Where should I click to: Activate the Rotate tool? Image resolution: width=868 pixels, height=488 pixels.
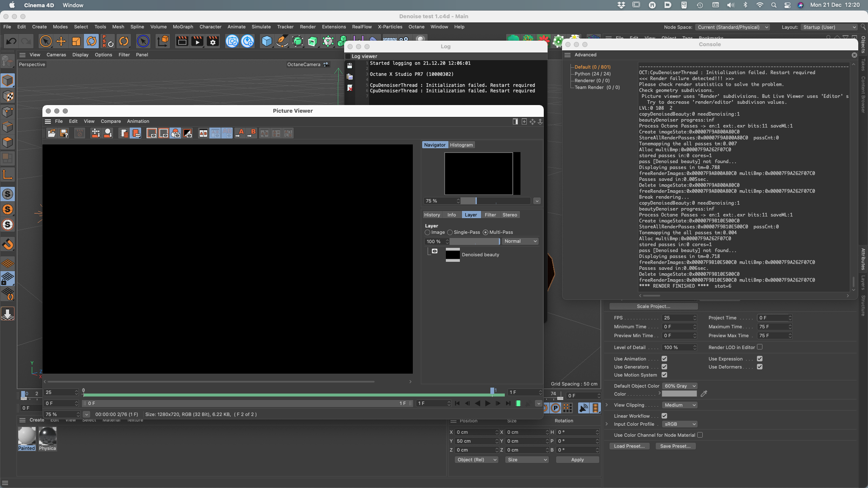click(x=92, y=41)
